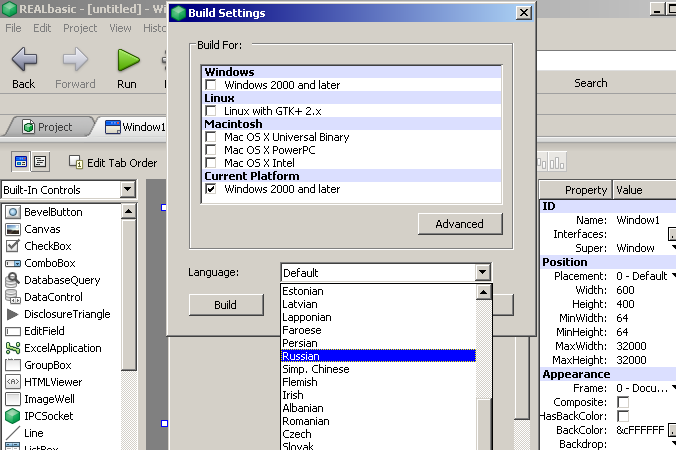The image size is (676, 450).
Task: Toggle the Composite property checkbox
Action: 623,402
